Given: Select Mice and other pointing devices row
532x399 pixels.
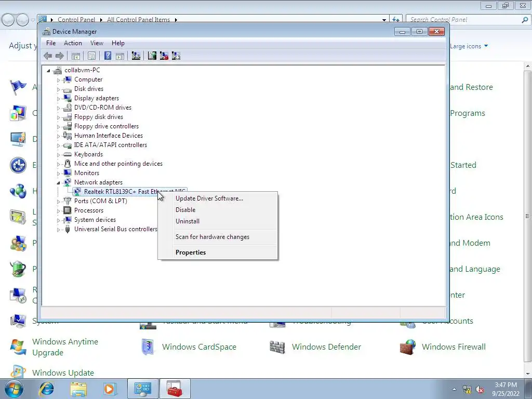Looking at the screenshot, I should point(118,164).
